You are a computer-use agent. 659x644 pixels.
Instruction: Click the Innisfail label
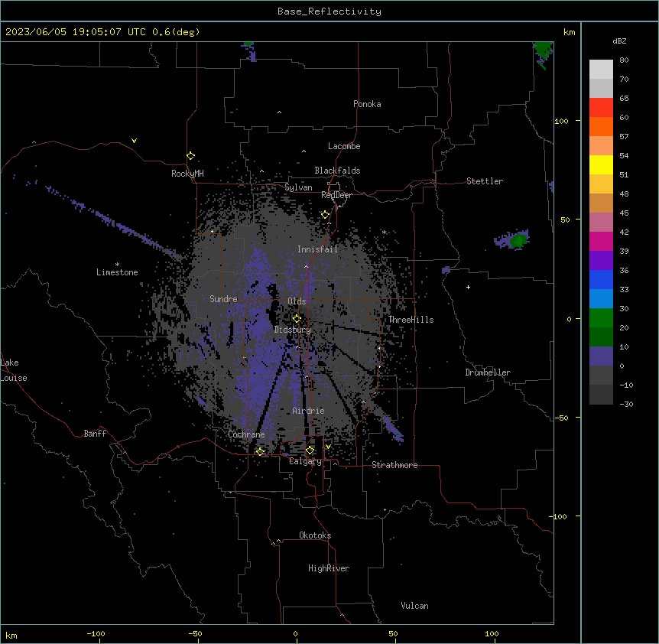318,249
